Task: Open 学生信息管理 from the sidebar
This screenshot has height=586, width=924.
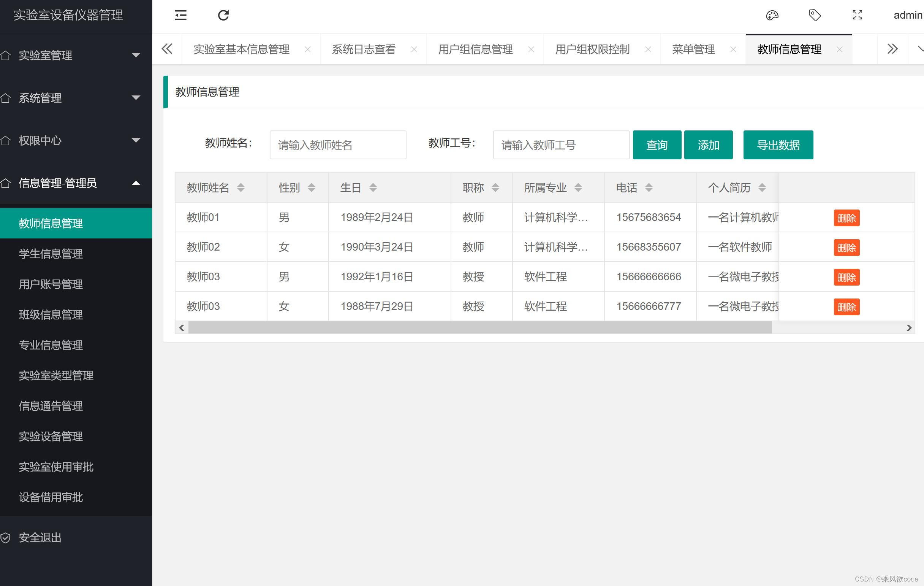Action: click(51, 253)
